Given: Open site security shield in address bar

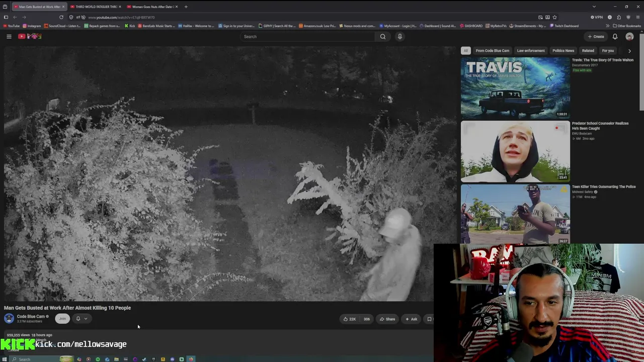Looking at the screenshot, I should (71, 17).
